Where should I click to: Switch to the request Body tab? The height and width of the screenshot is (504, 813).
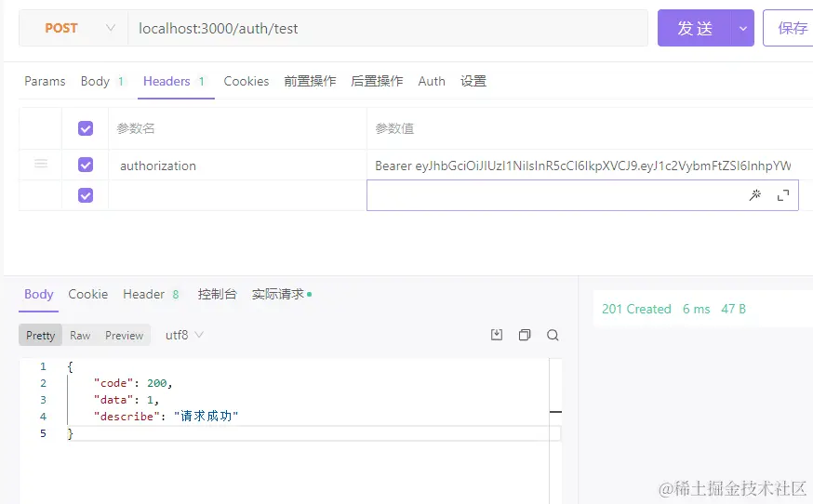click(x=102, y=82)
